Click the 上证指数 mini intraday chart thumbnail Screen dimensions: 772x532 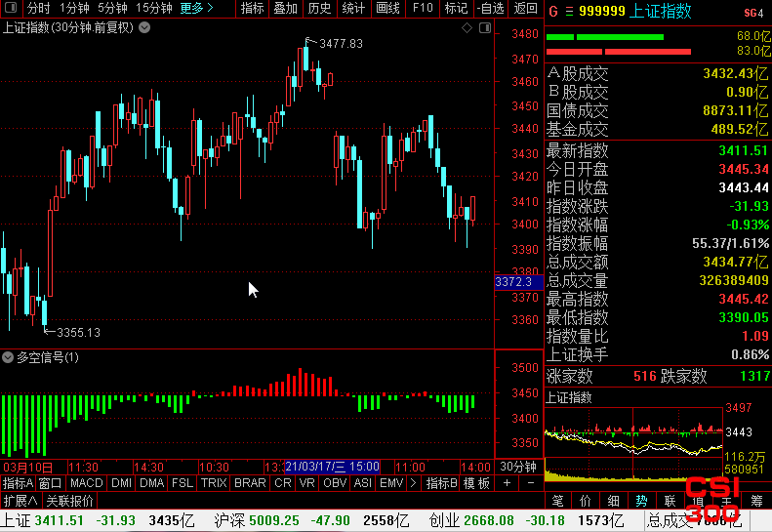pyautogui.click(x=633, y=443)
